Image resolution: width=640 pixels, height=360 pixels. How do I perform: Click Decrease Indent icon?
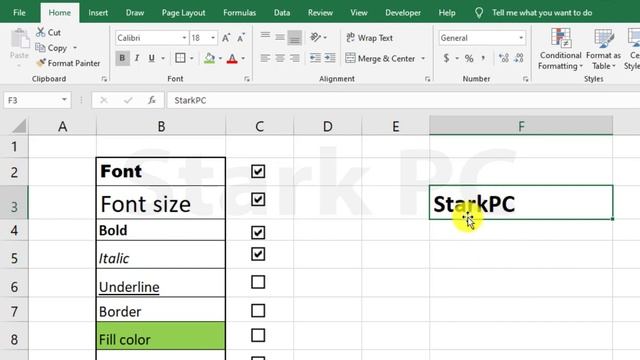[315, 58]
